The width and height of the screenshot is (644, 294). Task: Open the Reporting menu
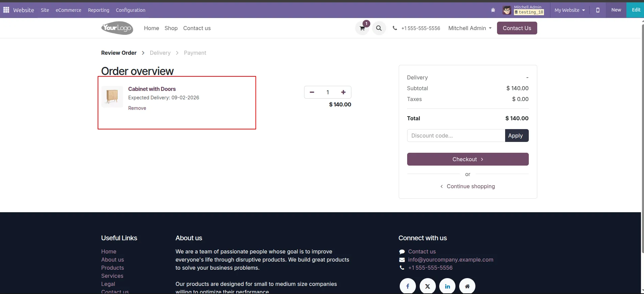coord(98,10)
